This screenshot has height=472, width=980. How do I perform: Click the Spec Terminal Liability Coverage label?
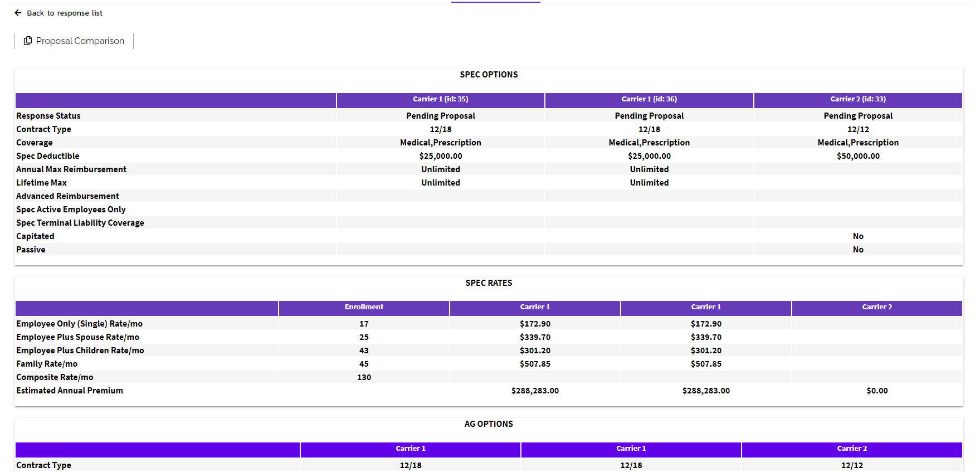[x=80, y=223]
